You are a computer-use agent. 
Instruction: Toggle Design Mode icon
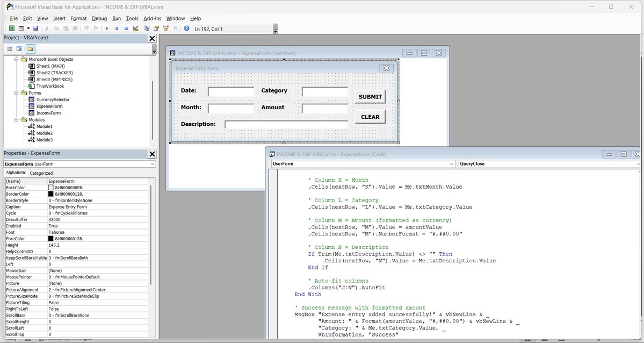(135, 28)
